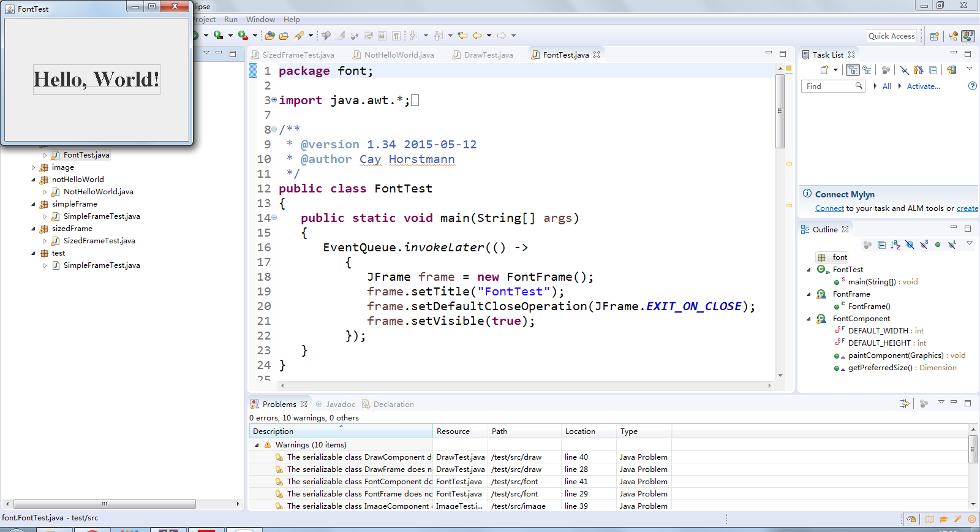The image size is (980, 532).
Task: Click Collapse All in Outline toolbar
Action: pyautogui.click(x=881, y=245)
